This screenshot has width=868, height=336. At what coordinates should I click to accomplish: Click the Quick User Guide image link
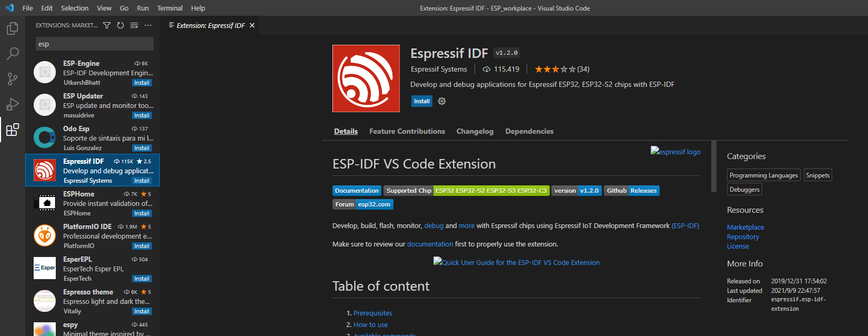[517, 262]
